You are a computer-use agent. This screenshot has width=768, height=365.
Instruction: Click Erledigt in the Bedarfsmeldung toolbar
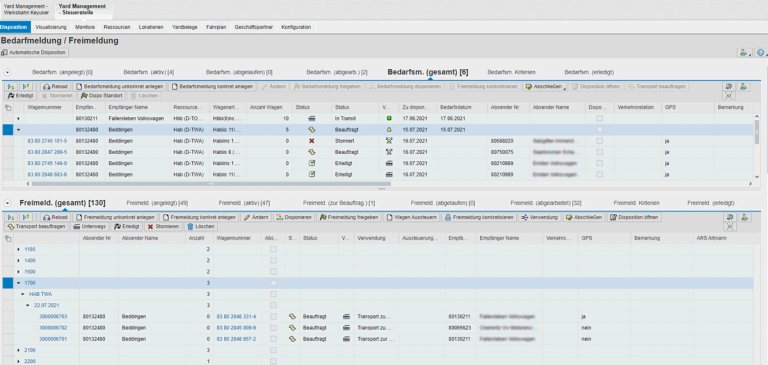click(21, 96)
